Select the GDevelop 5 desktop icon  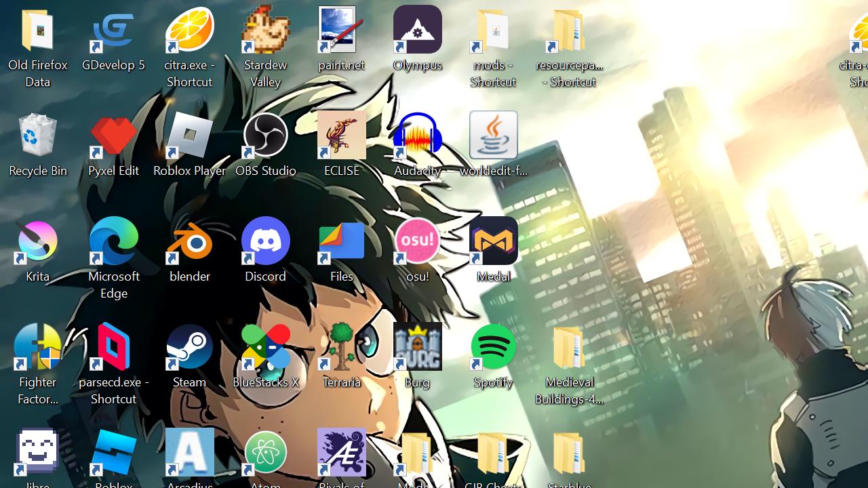coord(114,30)
